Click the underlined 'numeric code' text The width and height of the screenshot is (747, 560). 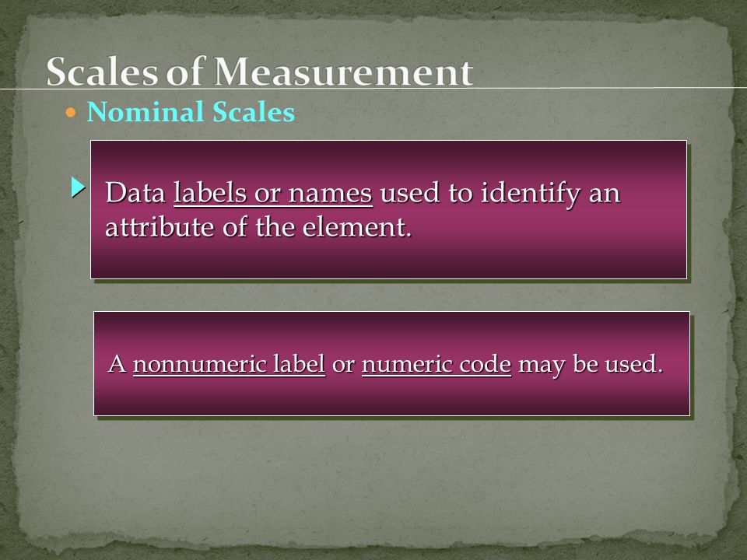[437, 364]
